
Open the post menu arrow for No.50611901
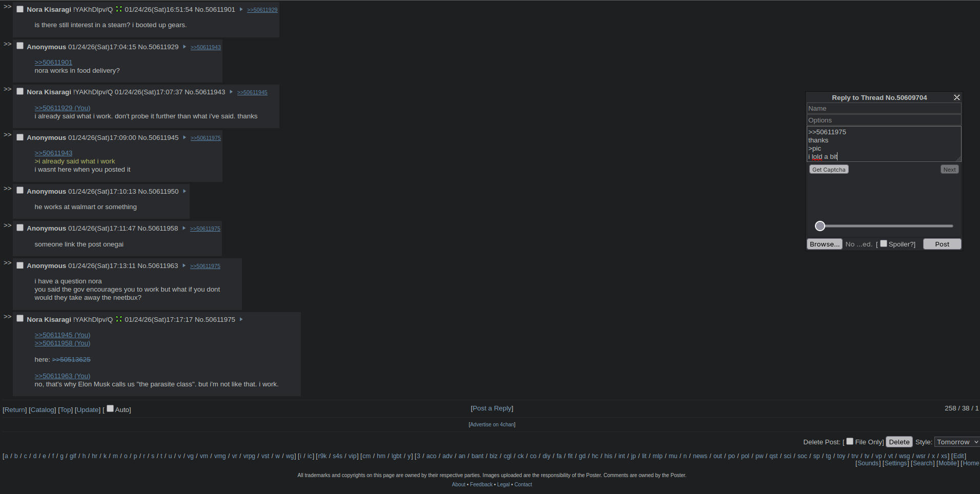(241, 9)
